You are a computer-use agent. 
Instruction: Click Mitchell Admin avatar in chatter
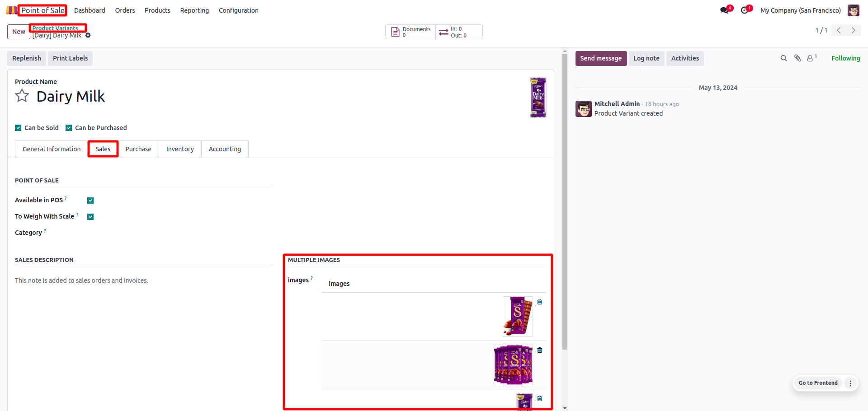pyautogui.click(x=584, y=109)
